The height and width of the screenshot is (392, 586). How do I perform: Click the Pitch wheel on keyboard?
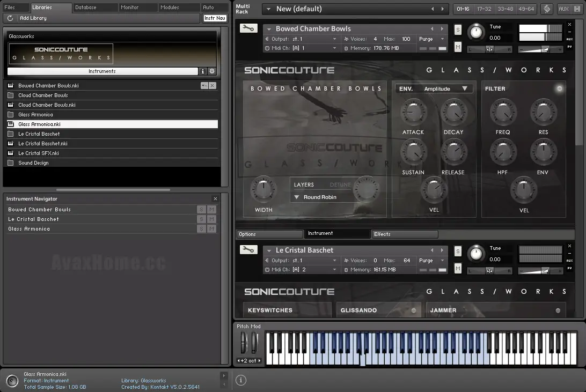pos(244,342)
